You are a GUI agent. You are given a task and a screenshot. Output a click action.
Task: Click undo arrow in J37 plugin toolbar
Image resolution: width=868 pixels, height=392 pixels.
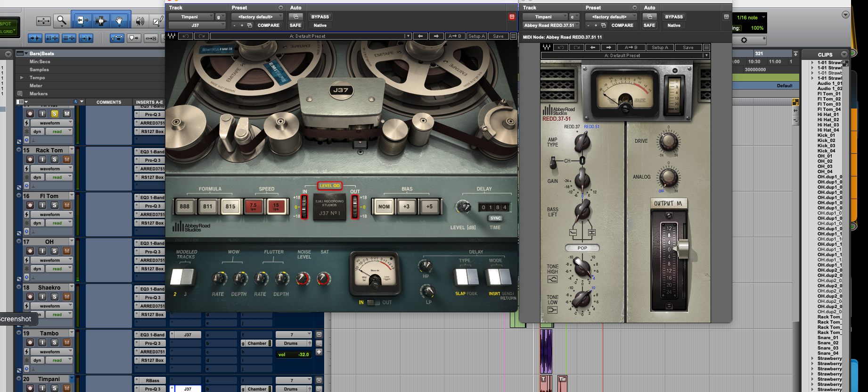pos(186,36)
